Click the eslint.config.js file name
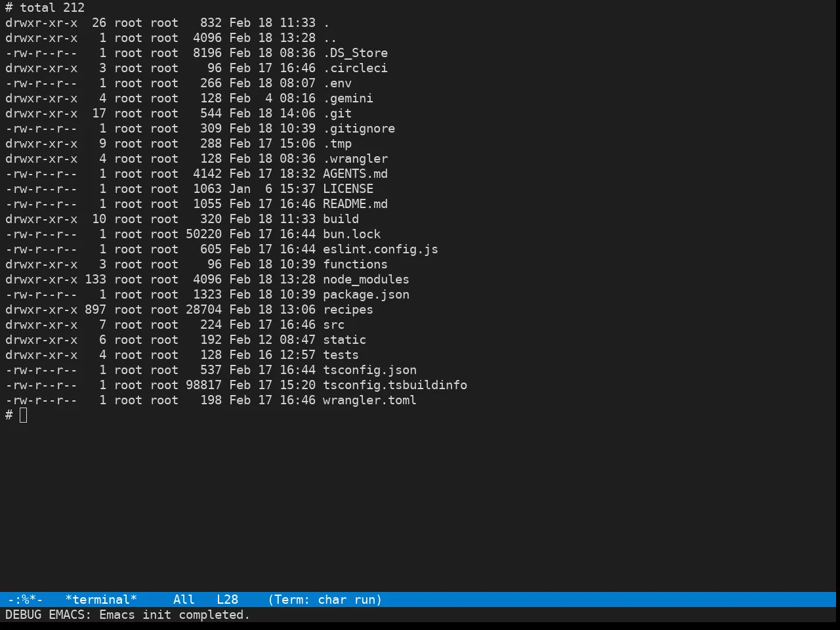The width and height of the screenshot is (840, 630). [x=381, y=249]
